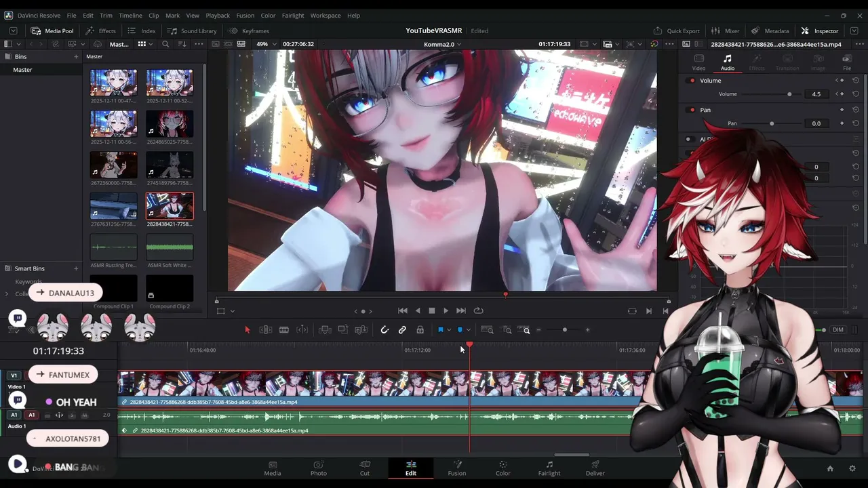Show the edit Index panel
Image resolution: width=868 pixels, height=488 pixels.
pyautogui.click(x=142, y=30)
